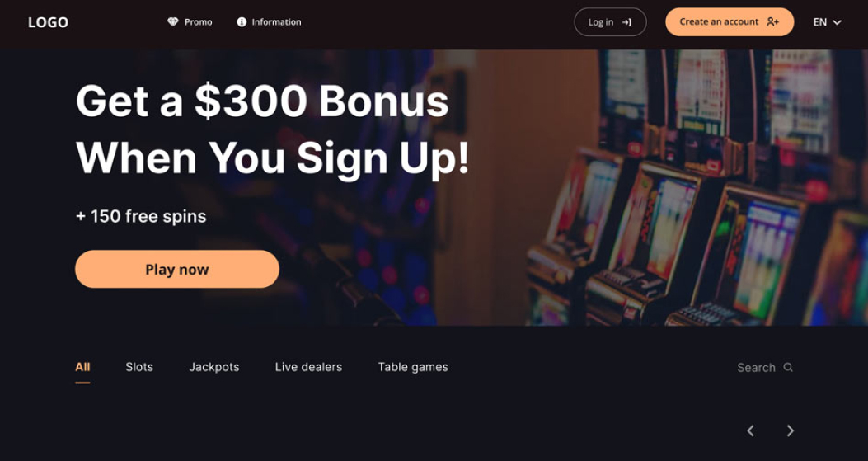This screenshot has width=868, height=461.
Task: Show the Live dealers category
Action: pos(308,367)
